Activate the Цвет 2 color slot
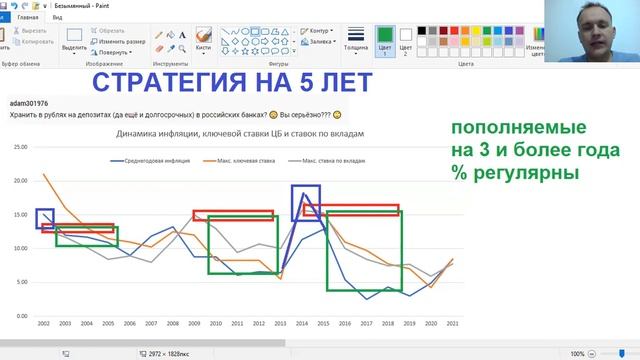This screenshot has width=640, height=360. 405,41
